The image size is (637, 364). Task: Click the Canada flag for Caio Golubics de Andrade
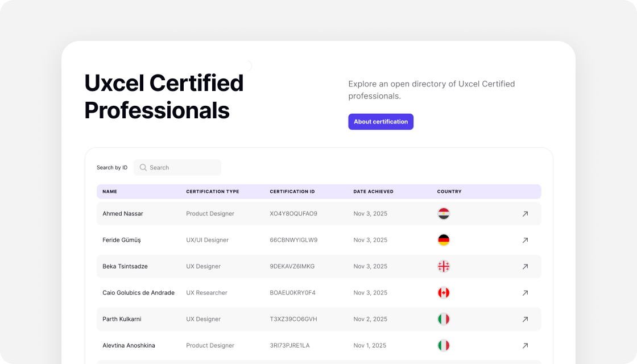click(x=444, y=292)
